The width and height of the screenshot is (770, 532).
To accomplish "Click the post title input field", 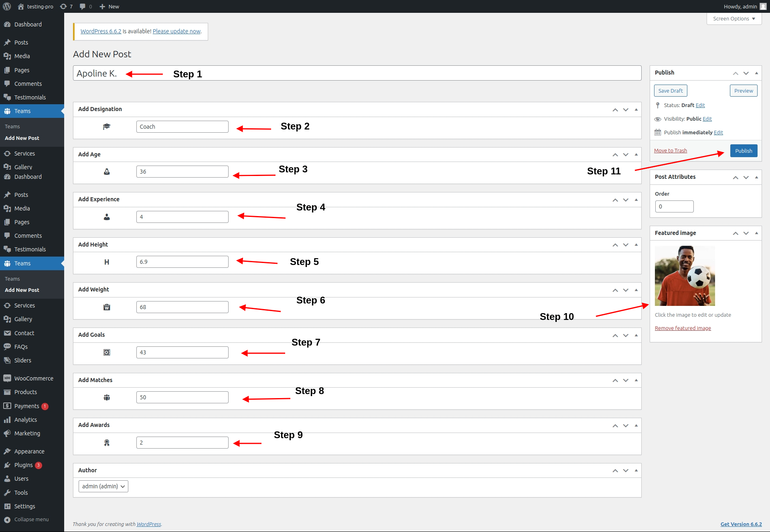I will tap(357, 73).
